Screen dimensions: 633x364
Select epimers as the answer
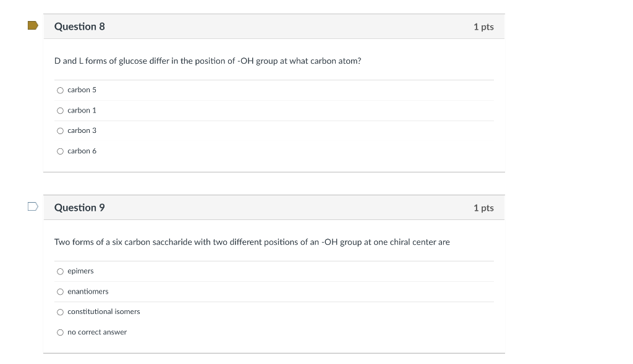[x=60, y=271]
